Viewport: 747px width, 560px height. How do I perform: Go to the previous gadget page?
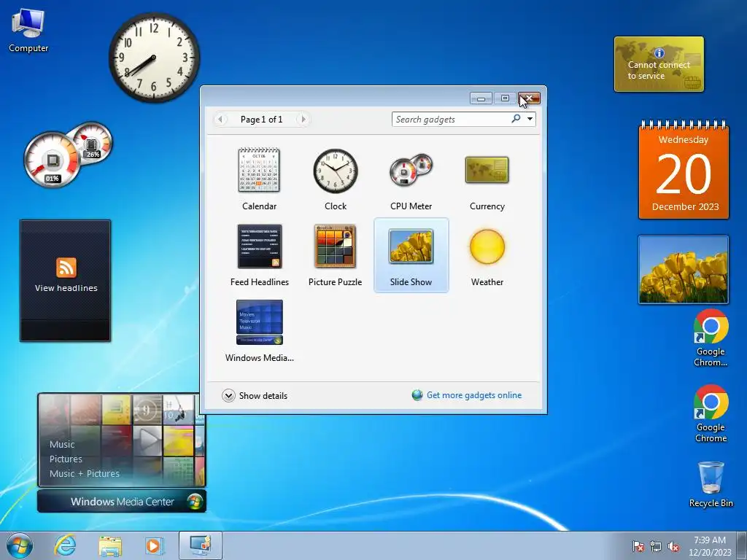click(x=220, y=119)
